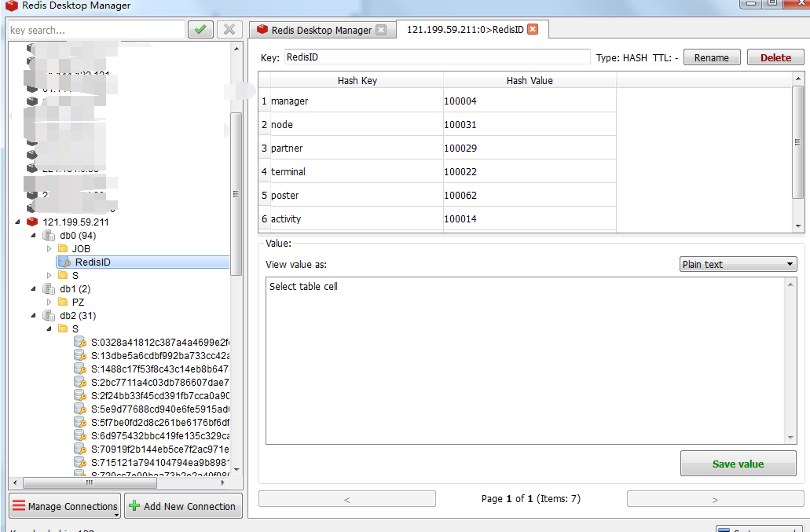Click the Key name field containing RedisID
Screen dimensions: 810x532
click(437, 57)
